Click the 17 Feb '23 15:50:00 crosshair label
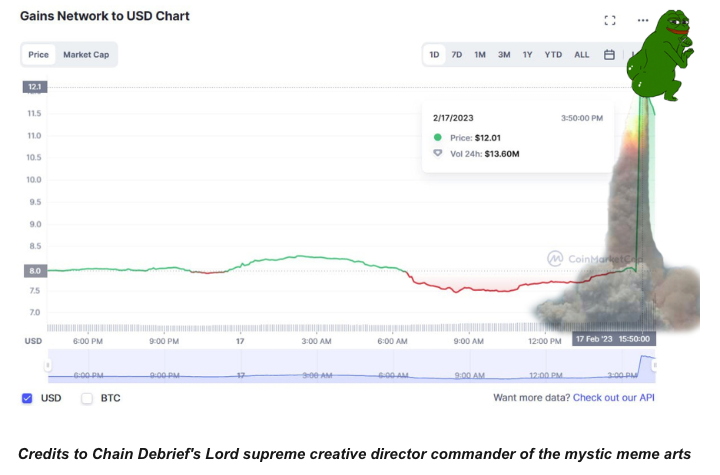Screen dimensions: 720x475 tap(613, 339)
